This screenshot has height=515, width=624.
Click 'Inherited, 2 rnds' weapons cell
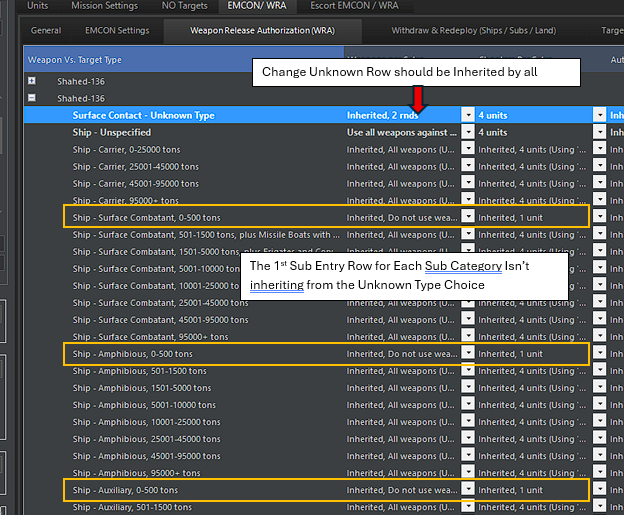[x=382, y=115]
